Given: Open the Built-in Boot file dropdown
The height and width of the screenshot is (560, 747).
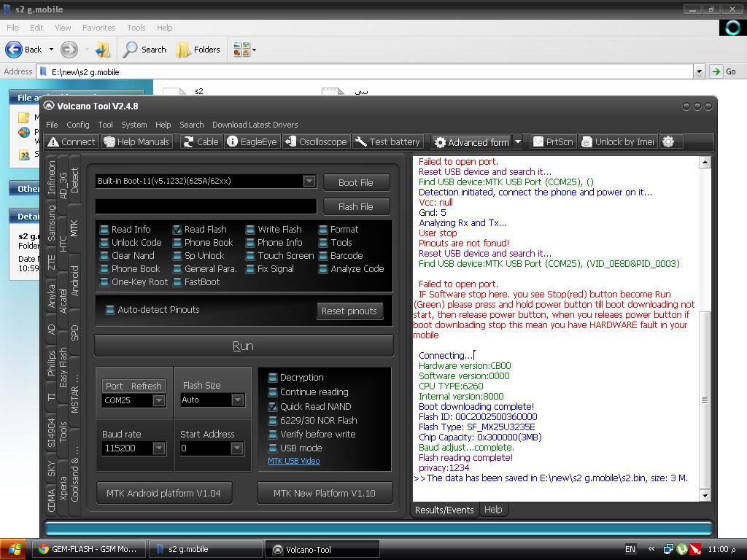Looking at the screenshot, I should click(309, 181).
